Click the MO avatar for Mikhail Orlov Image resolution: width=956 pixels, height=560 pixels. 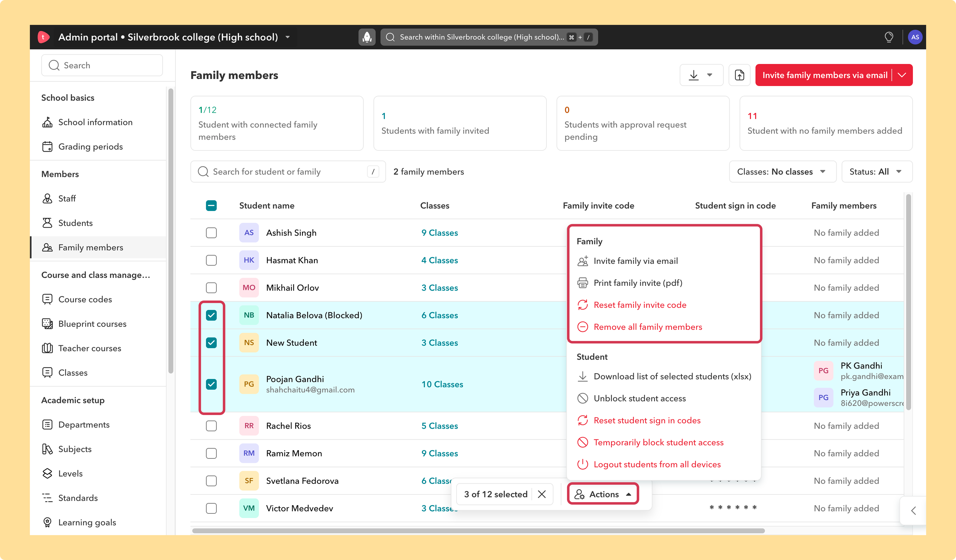tap(249, 287)
